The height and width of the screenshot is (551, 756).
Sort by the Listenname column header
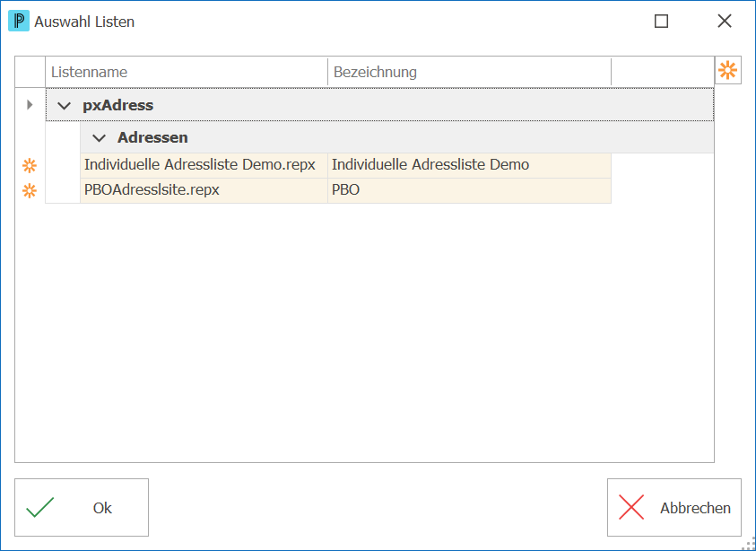coord(187,72)
